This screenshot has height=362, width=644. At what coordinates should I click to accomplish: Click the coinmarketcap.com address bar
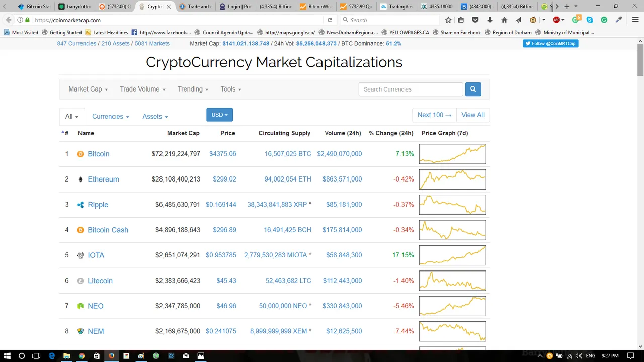coord(176,20)
